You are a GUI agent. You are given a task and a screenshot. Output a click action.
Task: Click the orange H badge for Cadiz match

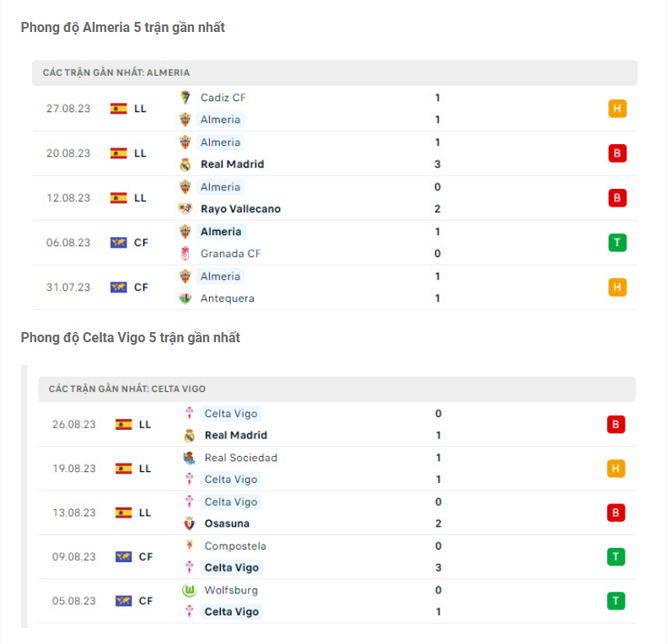point(617,109)
